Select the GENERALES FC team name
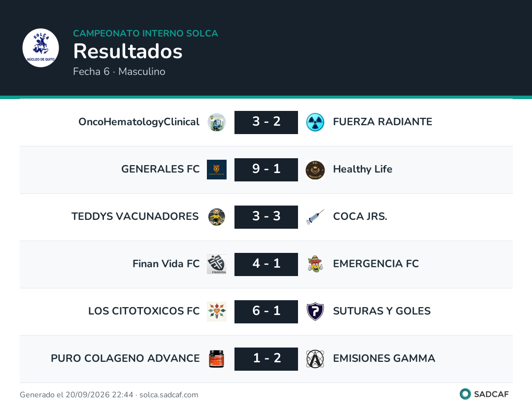The image size is (532, 420). point(161,169)
